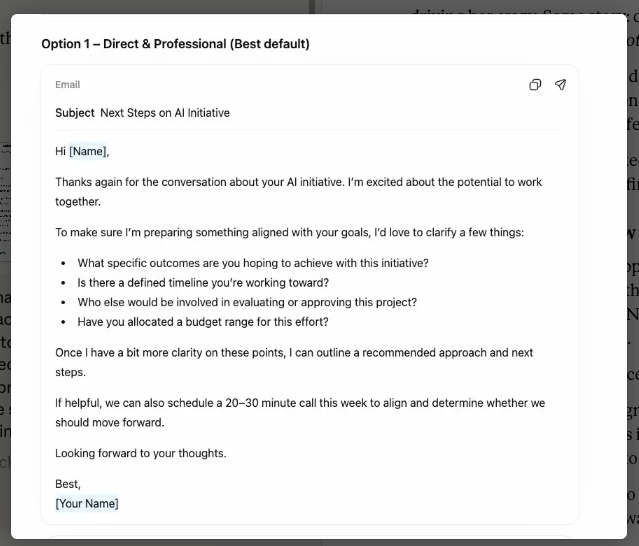The image size is (639, 546).
Task: Click the 'Option 1 – Direct & Professional' heading
Action: [x=175, y=44]
